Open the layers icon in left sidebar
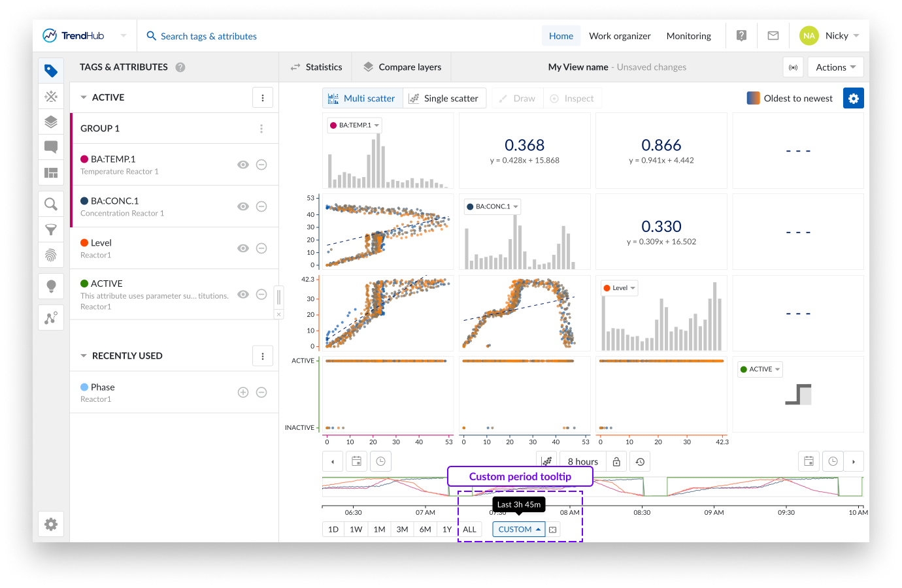This screenshot has width=902, height=588. pos(51,122)
